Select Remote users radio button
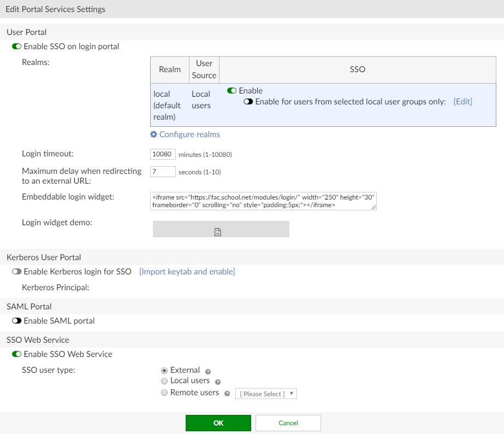 [x=164, y=392]
